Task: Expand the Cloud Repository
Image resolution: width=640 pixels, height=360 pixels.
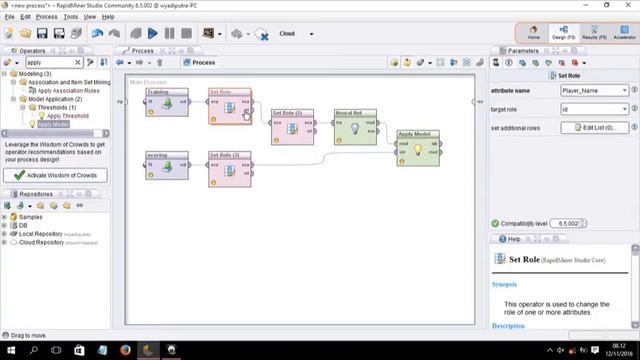Action: (4, 242)
